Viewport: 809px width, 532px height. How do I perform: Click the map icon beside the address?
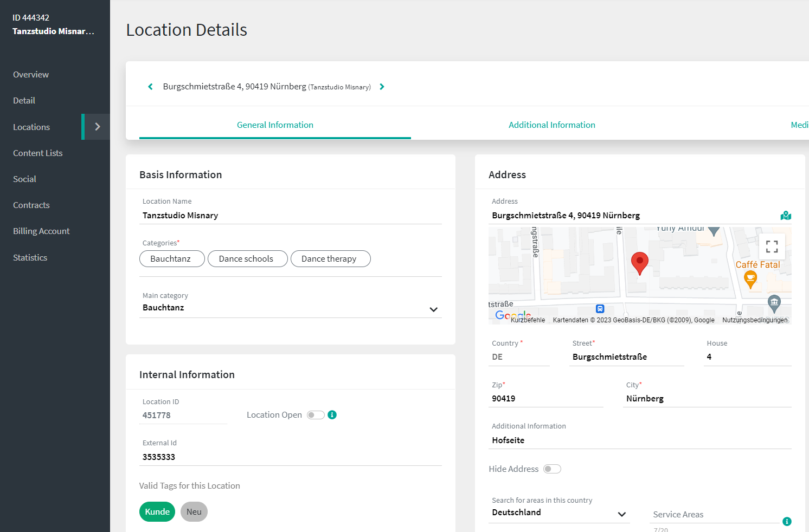pos(786,216)
